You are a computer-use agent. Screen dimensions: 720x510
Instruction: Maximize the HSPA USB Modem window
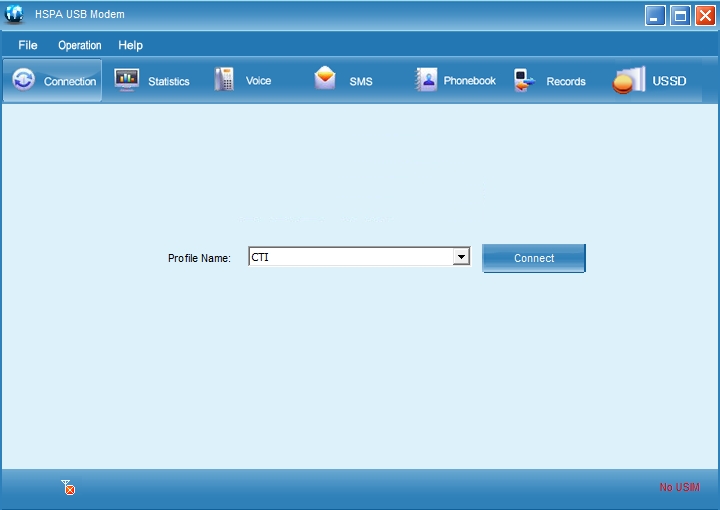click(x=680, y=16)
